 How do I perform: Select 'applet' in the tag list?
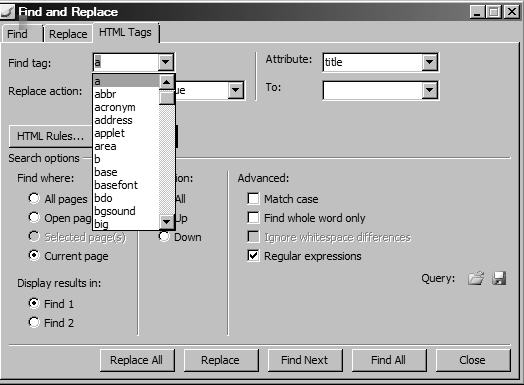pos(126,133)
